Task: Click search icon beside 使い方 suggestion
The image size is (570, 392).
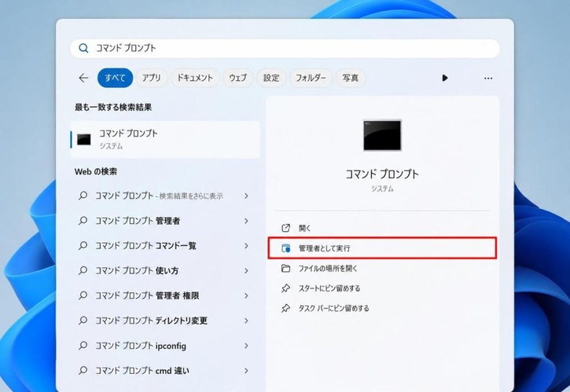Action: point(83,270)
